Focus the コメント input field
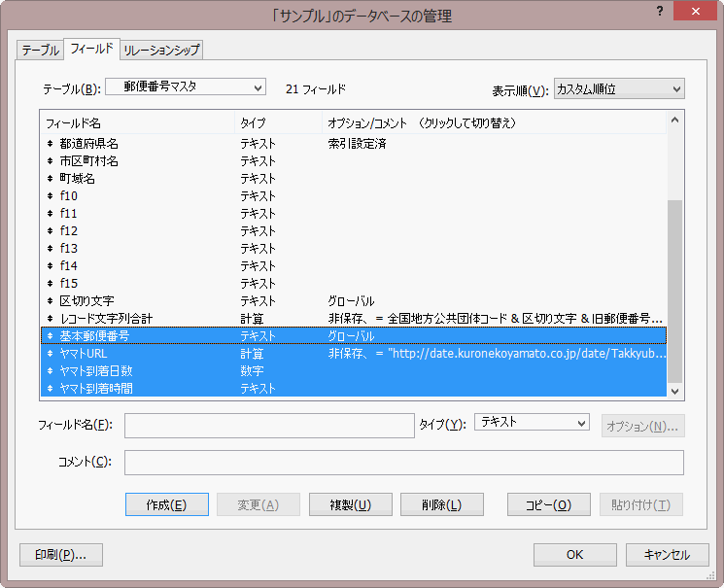This screenshot has height=588, width=724. pyautogui.click(x=404, y=463)
